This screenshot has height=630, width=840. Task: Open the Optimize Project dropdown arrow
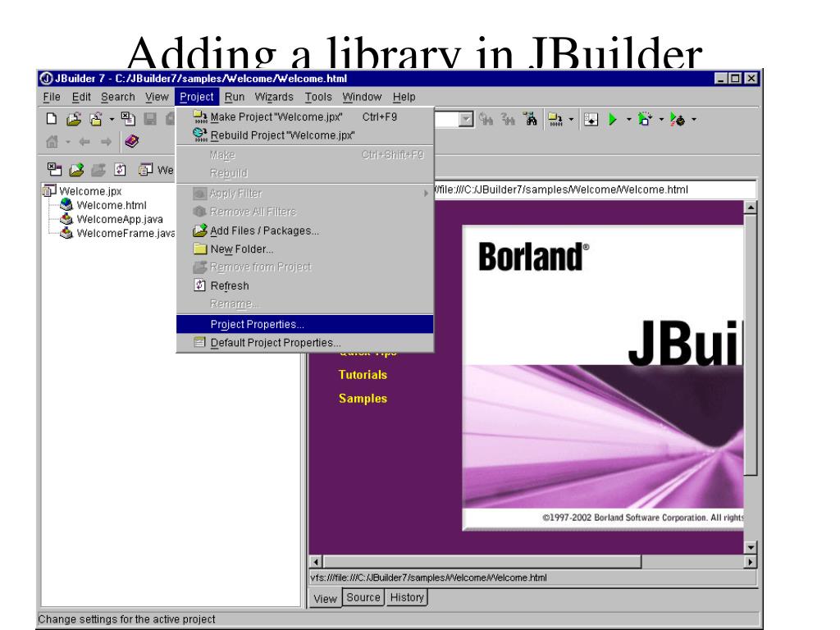point(694,119)
